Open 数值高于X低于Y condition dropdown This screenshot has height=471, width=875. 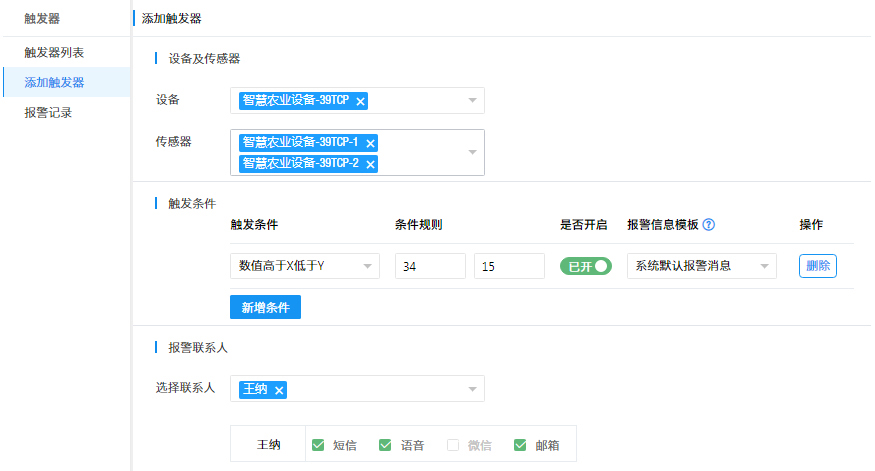pyautogui.click(x=367, y=266)
